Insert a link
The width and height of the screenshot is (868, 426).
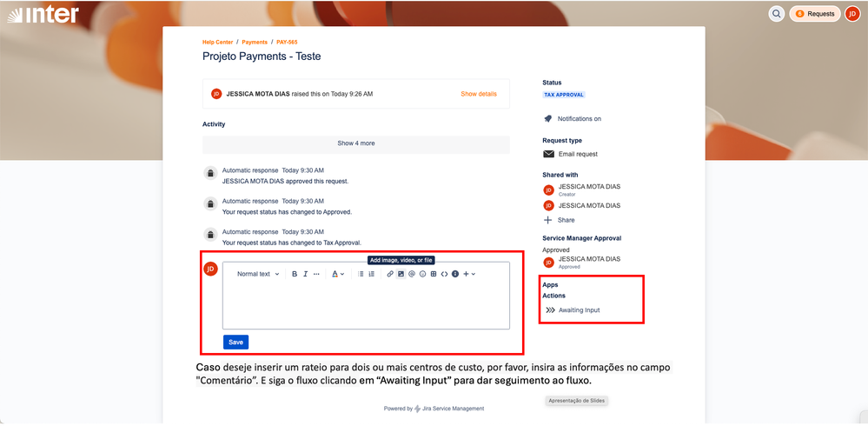(x=390, y=274)
